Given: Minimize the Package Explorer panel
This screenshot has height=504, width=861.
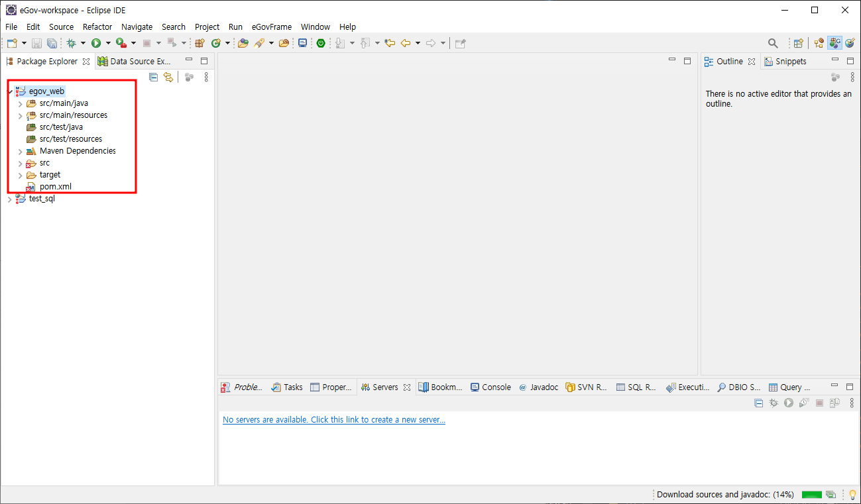Looking at the screenshot, I should 189,60.
